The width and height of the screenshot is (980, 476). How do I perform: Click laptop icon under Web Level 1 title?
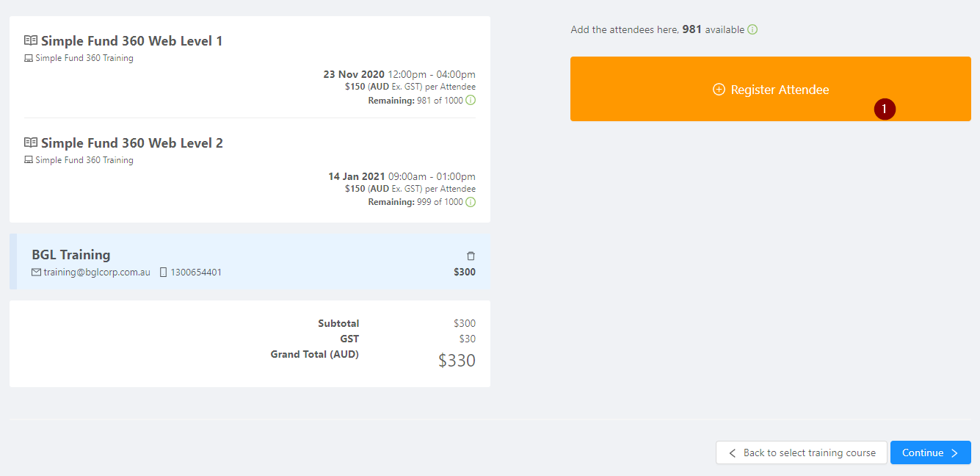coord(29,58)
